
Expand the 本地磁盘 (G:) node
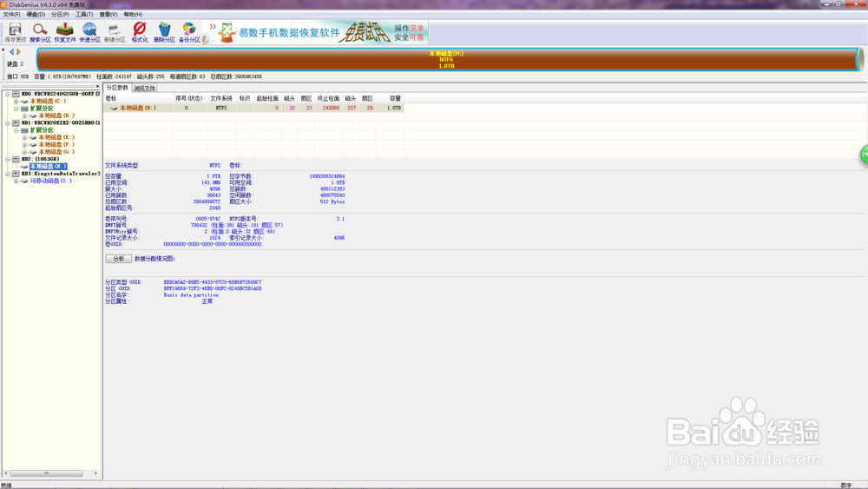coord(24,152)
